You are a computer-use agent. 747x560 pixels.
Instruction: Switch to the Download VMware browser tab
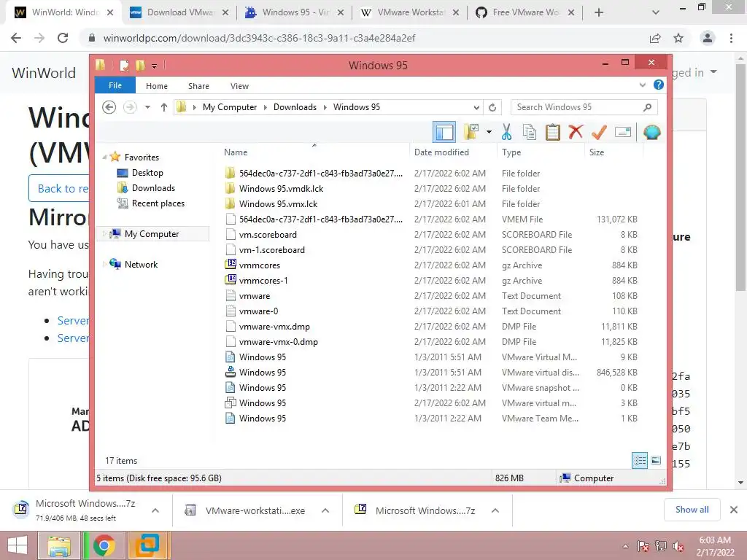point(179,12)
